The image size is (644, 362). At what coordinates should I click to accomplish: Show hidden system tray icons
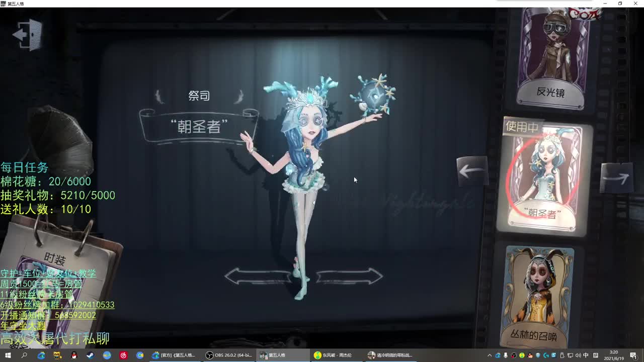point(490,355)
